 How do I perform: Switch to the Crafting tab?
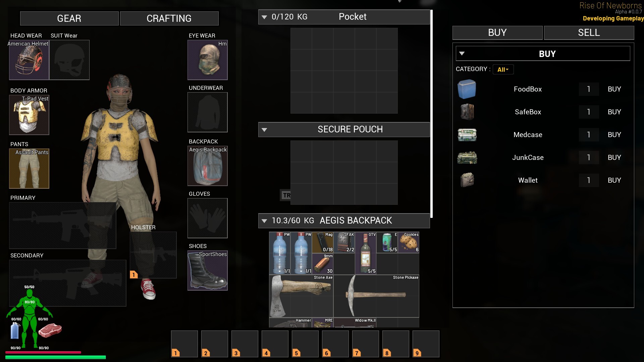(169, 18)
